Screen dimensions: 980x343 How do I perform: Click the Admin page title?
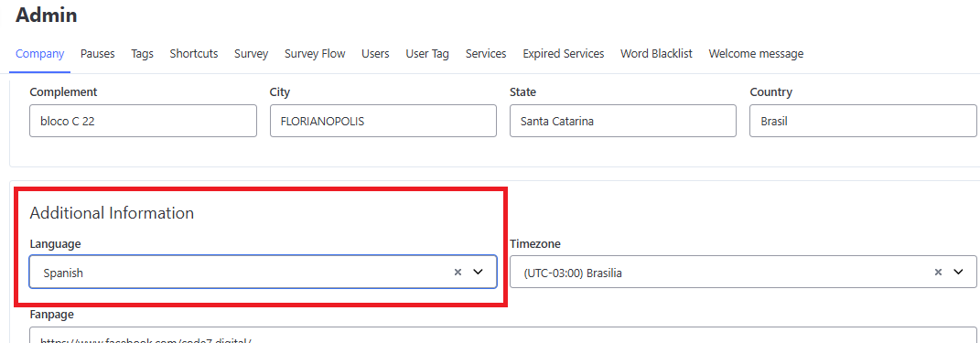coord(47,15)
